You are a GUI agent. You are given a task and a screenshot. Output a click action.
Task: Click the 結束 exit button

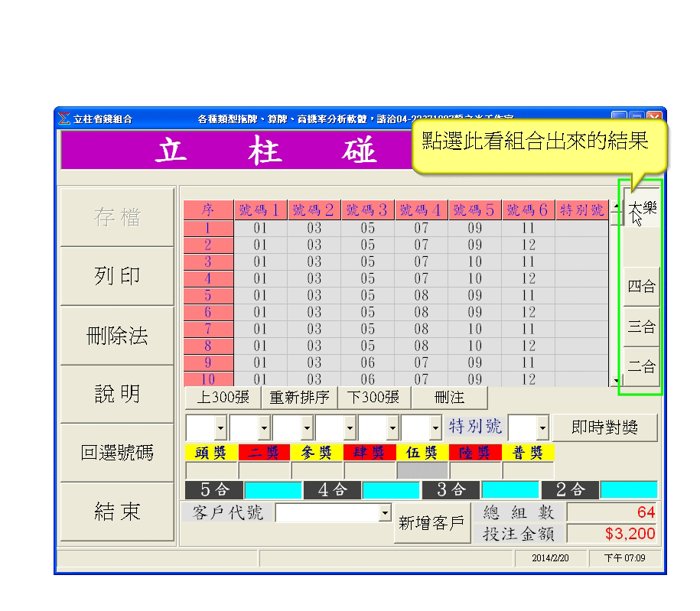(117, 512)
